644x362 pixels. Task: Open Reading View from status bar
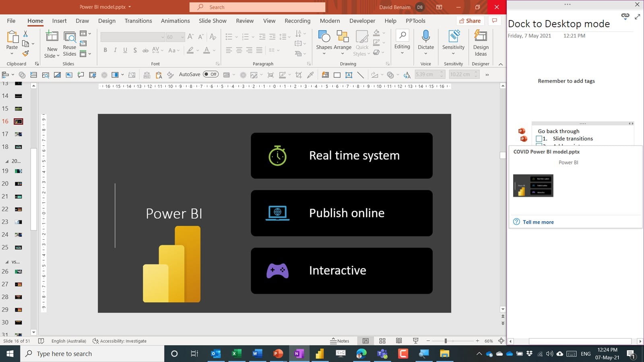[399, 341]
